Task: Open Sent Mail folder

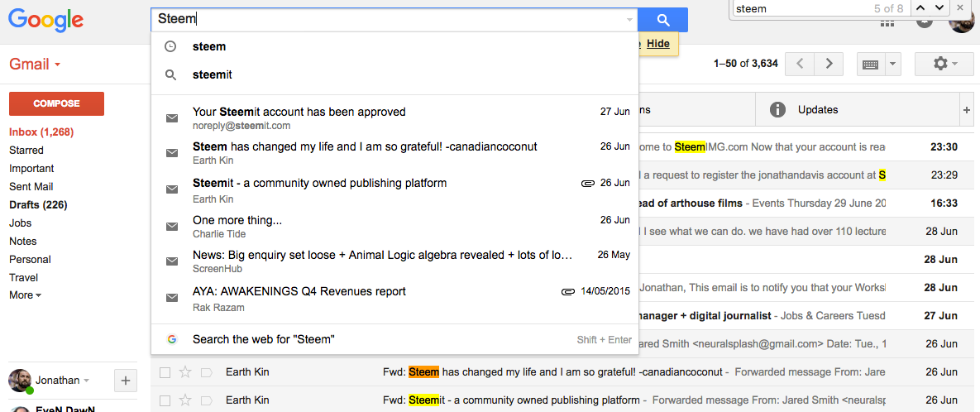Action: click(x=31, y=186)
